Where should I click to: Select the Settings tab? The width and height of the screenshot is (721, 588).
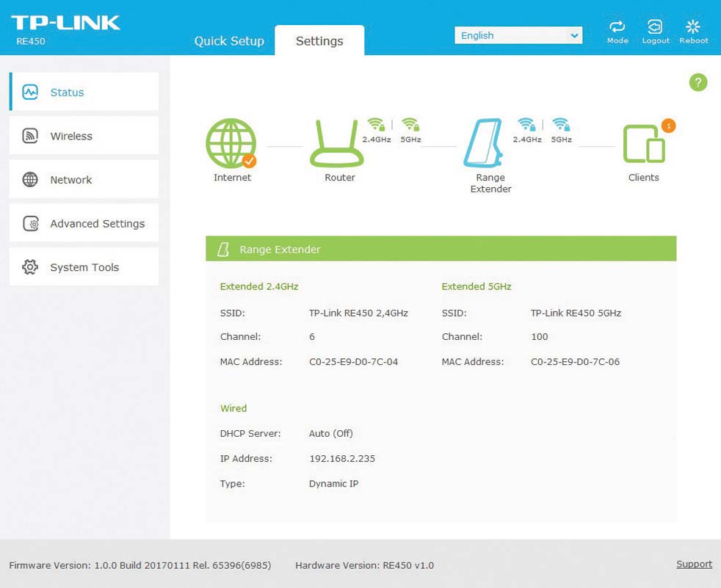pos(319,40)
